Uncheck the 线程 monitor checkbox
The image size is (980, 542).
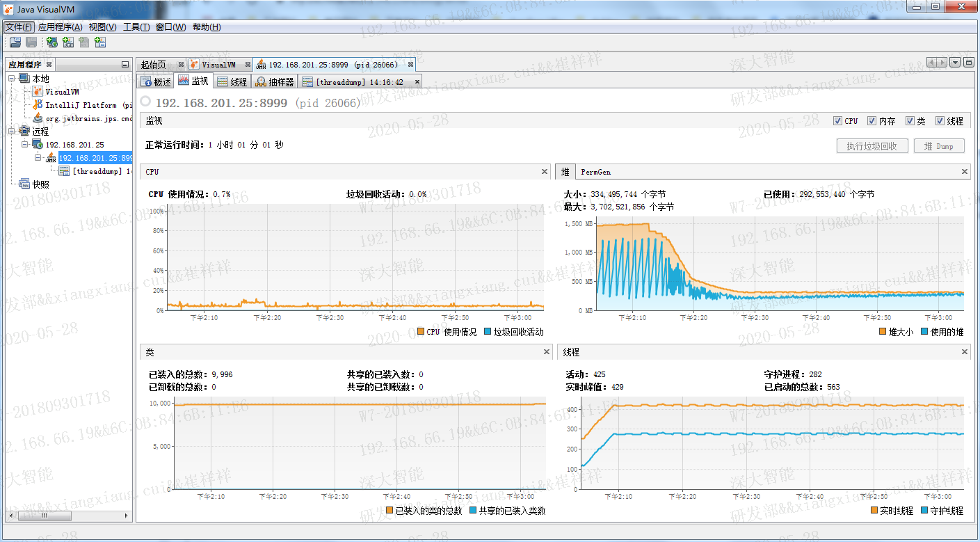(x=940, y=121)
